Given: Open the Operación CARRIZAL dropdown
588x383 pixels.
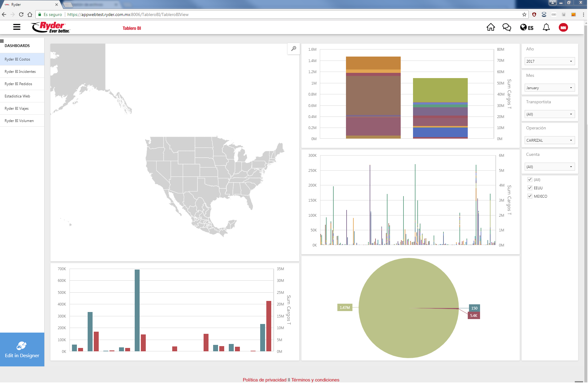Looking at the screenshot, I should [549, 140].
